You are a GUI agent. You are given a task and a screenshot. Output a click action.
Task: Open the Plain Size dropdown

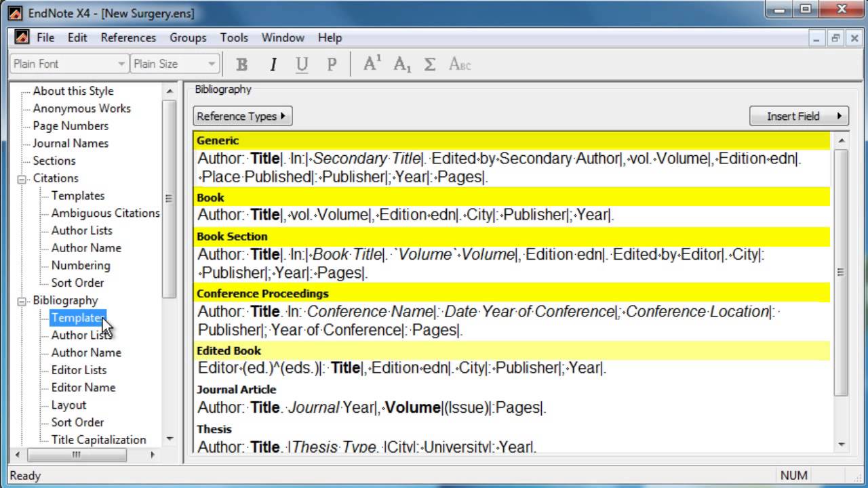(212, 64)
